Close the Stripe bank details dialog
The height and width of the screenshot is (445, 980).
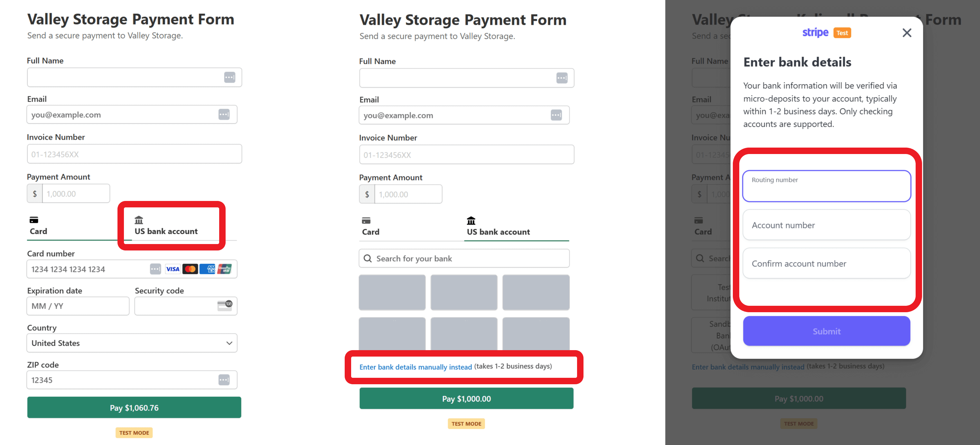(x=907, y=33)
